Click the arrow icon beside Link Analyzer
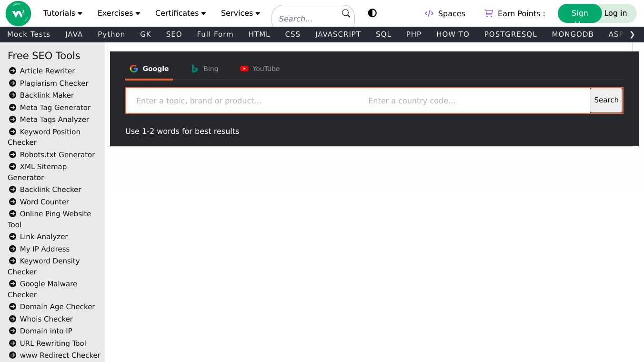Image resolution: width=644 pixels, height=362 pixels. 12,237
